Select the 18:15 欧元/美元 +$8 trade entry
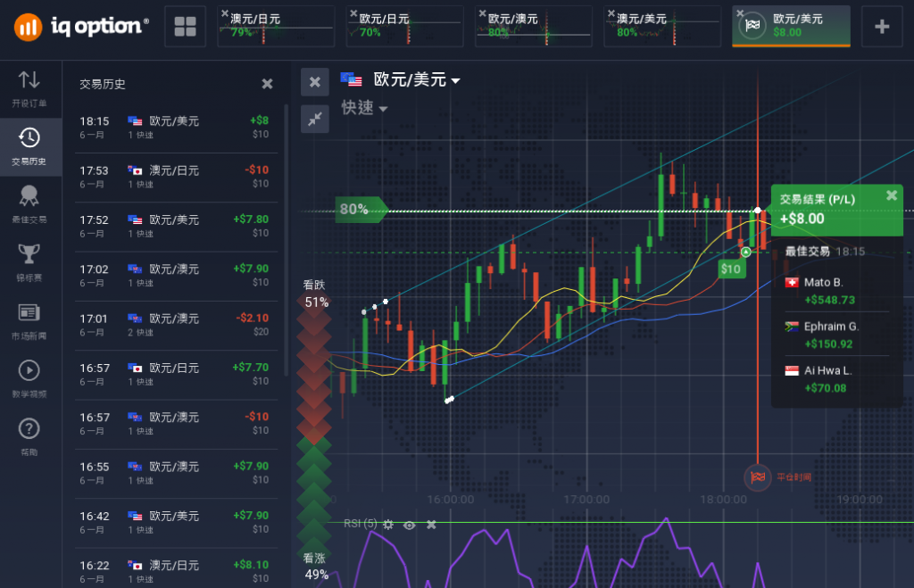This screenshot has height=588, width=914. pyautogui.click(x=174, y=128)
